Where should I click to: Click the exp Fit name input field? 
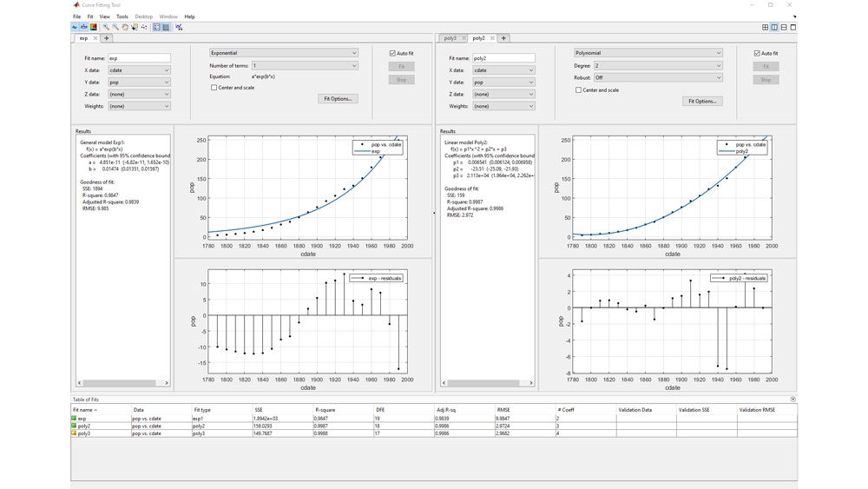pos(139,58)
